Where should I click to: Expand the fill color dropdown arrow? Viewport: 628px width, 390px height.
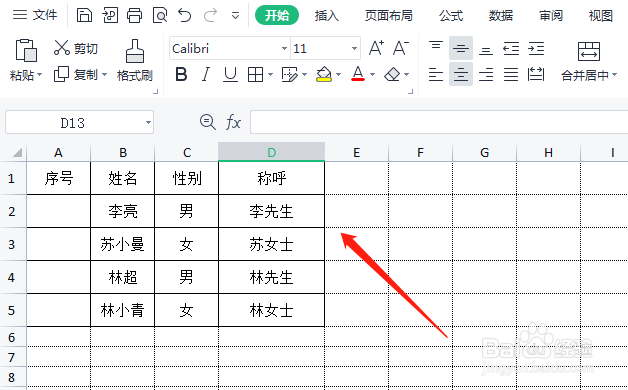(339, 74)
